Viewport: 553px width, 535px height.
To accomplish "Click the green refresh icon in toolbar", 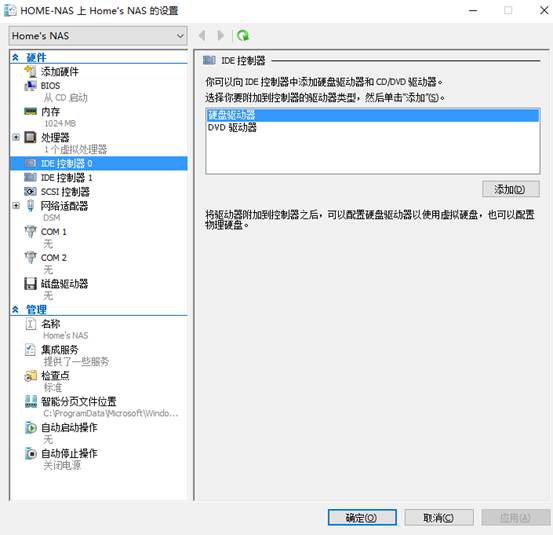I will (243, 35).
